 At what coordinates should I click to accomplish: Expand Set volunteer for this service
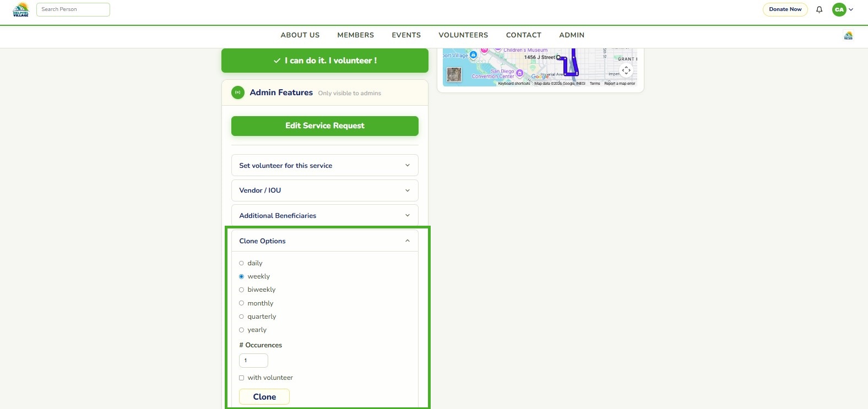pyautogui.click(x=325, y=165)
